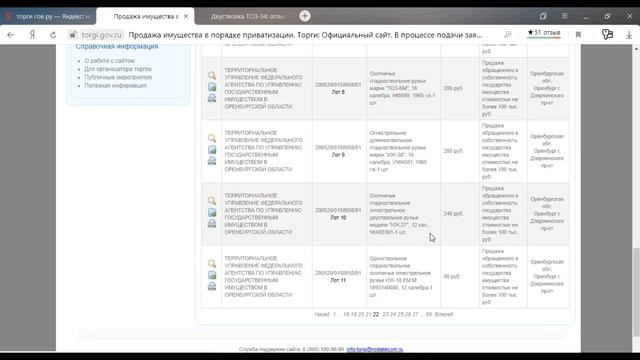Image resolution: width=640 pixels, height=360 pixels.
Task: Click the ИЖ-18 ЕМ М description in Лот 11
Action: [401, 277]
